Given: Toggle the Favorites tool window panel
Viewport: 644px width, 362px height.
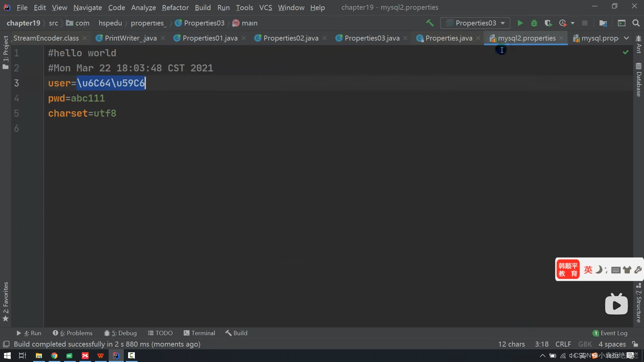Looking at the screenshot, I should tap(5, 301).
